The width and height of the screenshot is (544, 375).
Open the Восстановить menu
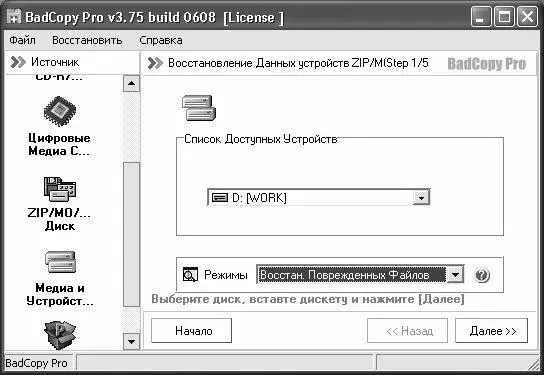coord(87,40)
